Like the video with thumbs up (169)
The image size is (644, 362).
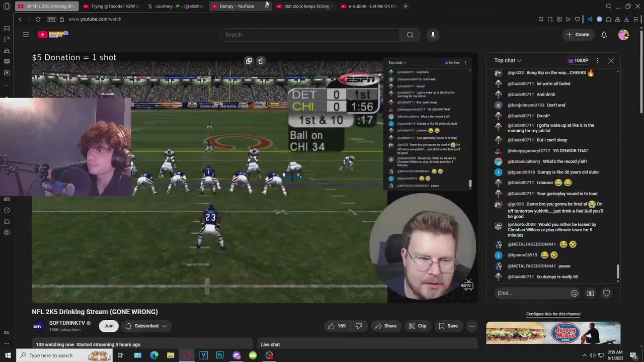click(x=337, y=326)
